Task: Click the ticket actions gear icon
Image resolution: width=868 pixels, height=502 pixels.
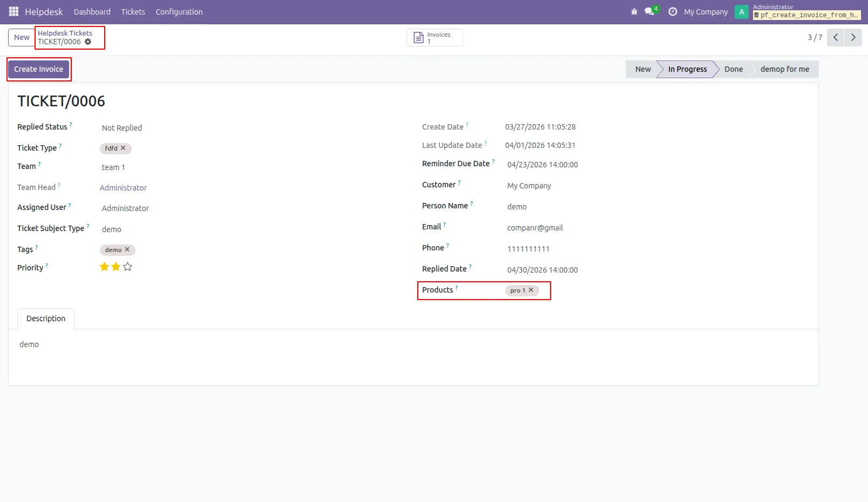Action: coord(88,42)
